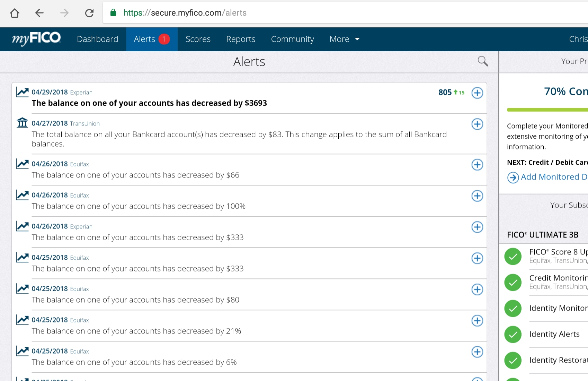Viewport: 588px width, 381px height.
Task: Open the Community tab
Action: [293, 39]
